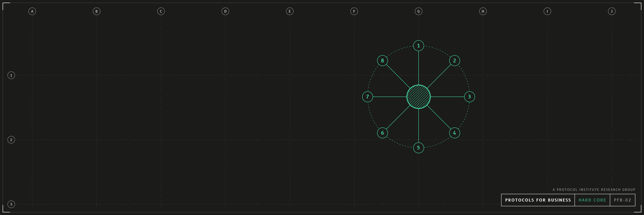Click column marker G
Image resolution: width=644 pixels, height=215 pixels.
(x=419, y=11)
